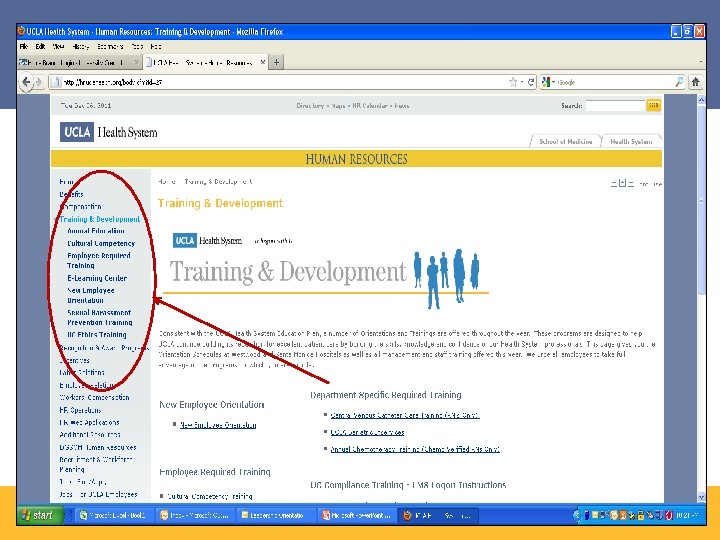Open the Bookmarks menu

(110, 46)
